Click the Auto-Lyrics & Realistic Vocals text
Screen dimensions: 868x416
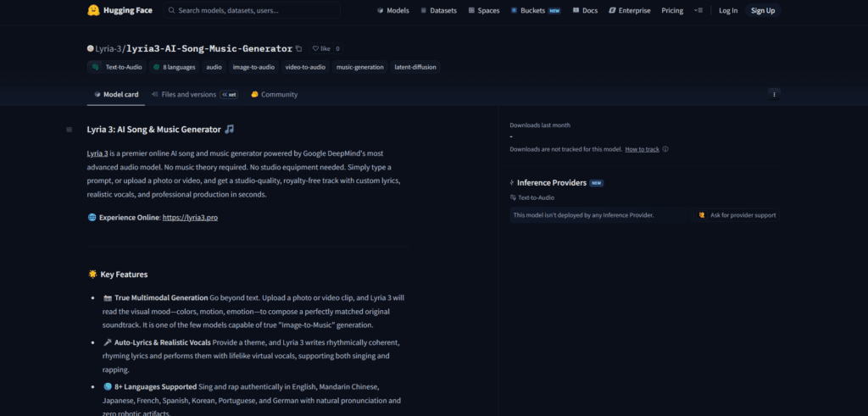tap(162, 342)
